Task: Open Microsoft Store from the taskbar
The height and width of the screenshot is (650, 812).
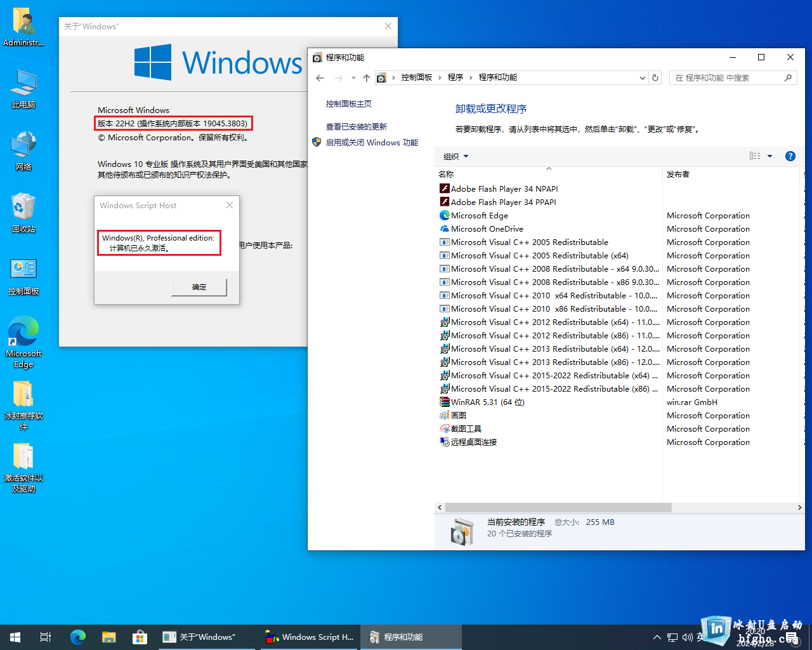Action: (x=140, y=637)
